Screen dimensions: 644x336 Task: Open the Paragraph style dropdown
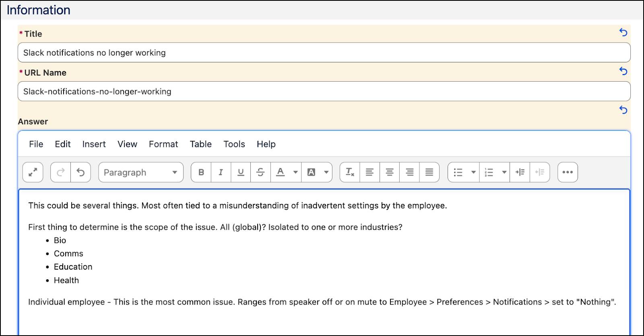pyautogui.click(x=141, y=172)
